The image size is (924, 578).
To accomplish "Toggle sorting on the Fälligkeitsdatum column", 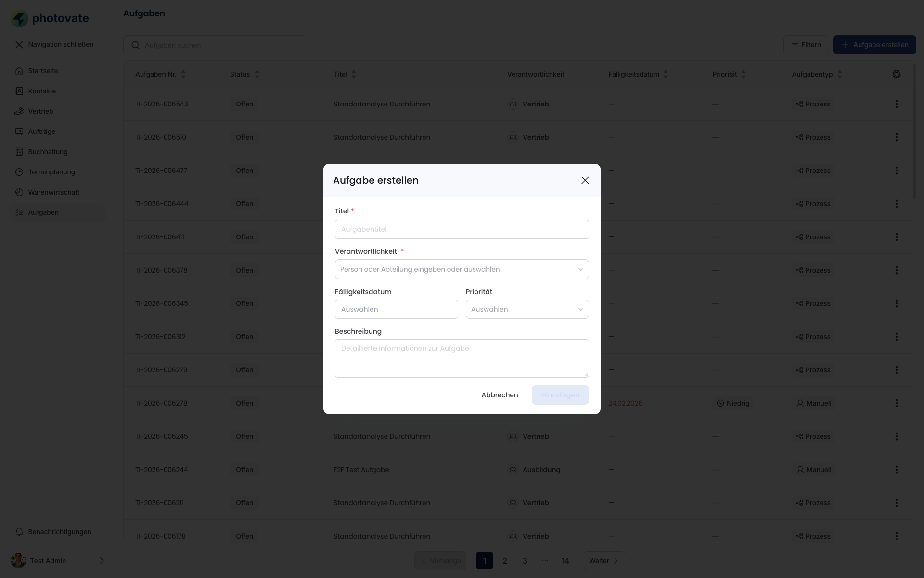I will tap(666, 74).
